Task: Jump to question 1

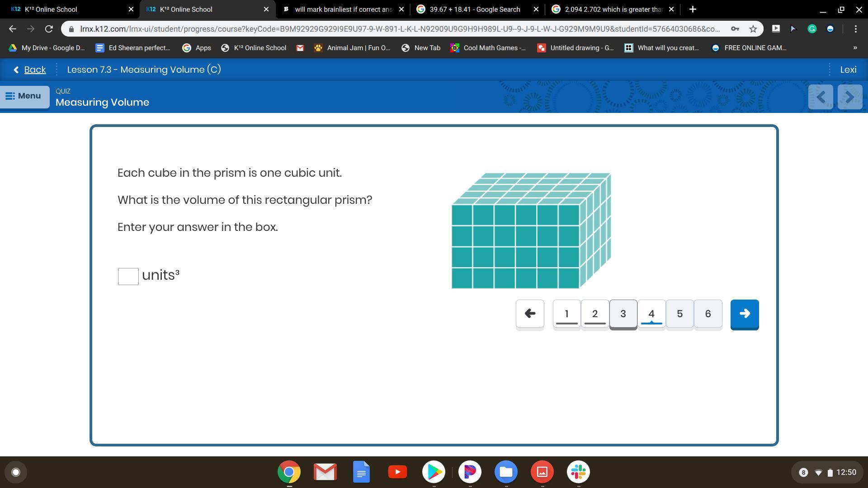Action: tap(566, 314)
